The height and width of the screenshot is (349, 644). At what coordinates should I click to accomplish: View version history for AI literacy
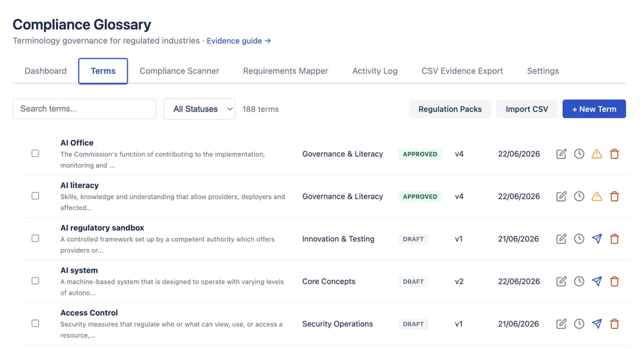(x=579, y=197)
